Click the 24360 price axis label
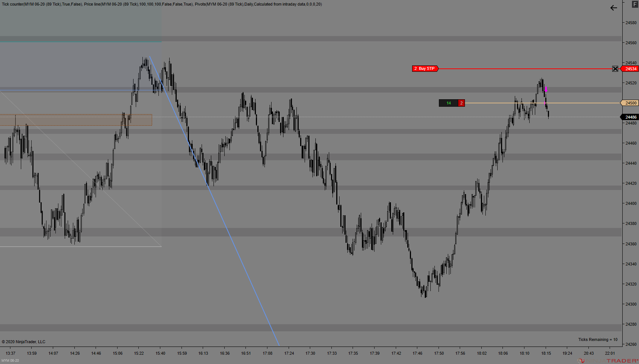 [x=631, y=244]
